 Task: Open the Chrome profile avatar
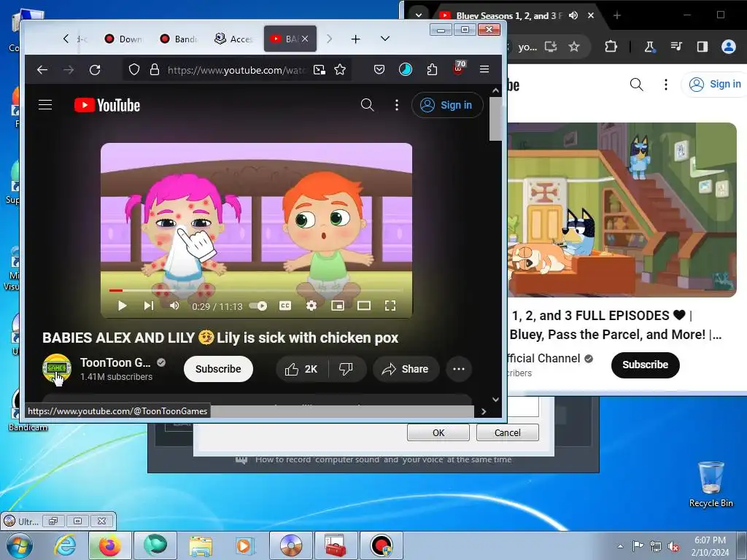(729, 46)
